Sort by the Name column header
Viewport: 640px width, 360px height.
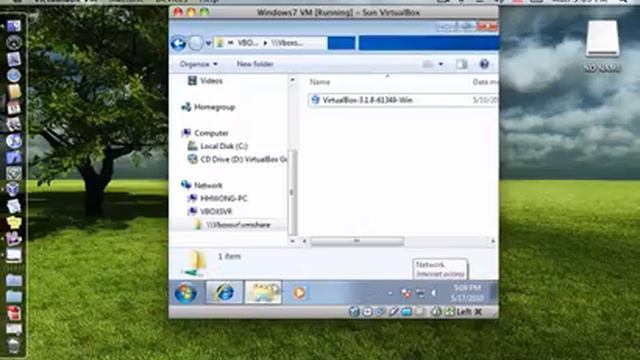320,82
